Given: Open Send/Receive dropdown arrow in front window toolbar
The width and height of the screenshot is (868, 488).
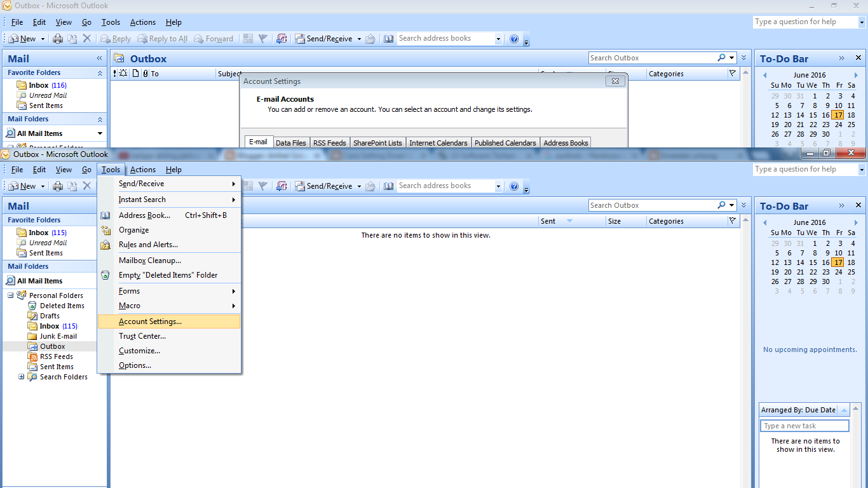Looking at the screenshot, I should pyautogui.click(x=359, y=186).
